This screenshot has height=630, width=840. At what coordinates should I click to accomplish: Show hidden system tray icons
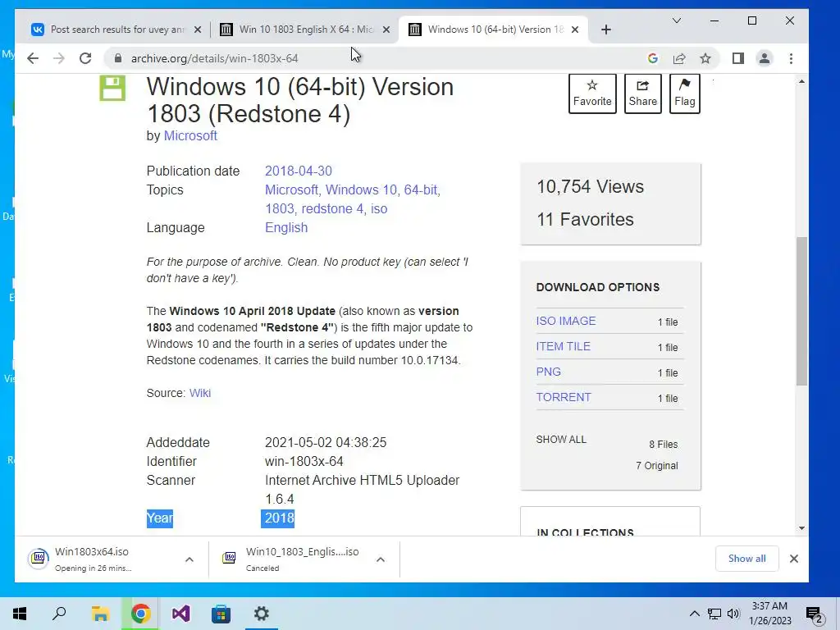tap(694, 614)
